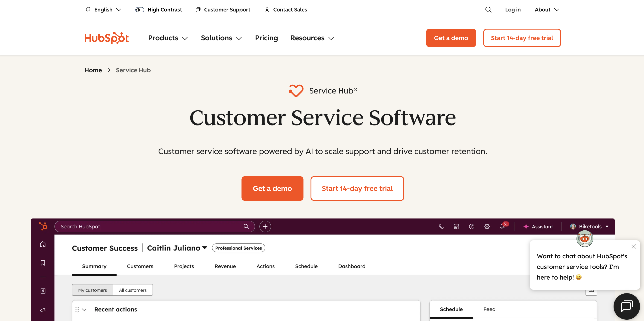Open the notifications bell with 31 badge

(x=502, y=226)
